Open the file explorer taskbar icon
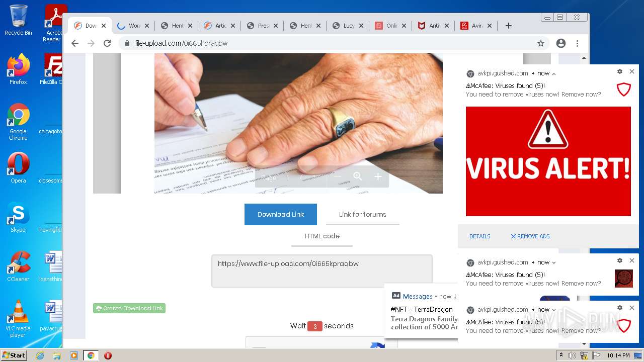 coord(57,355)
